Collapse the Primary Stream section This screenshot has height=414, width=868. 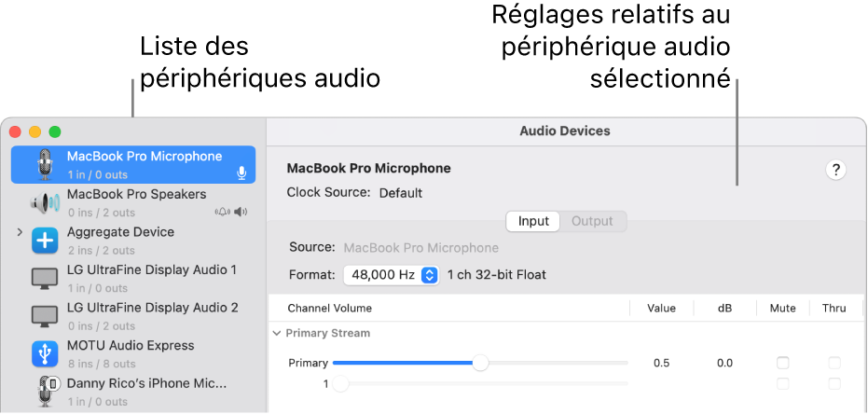click(277, 333)
